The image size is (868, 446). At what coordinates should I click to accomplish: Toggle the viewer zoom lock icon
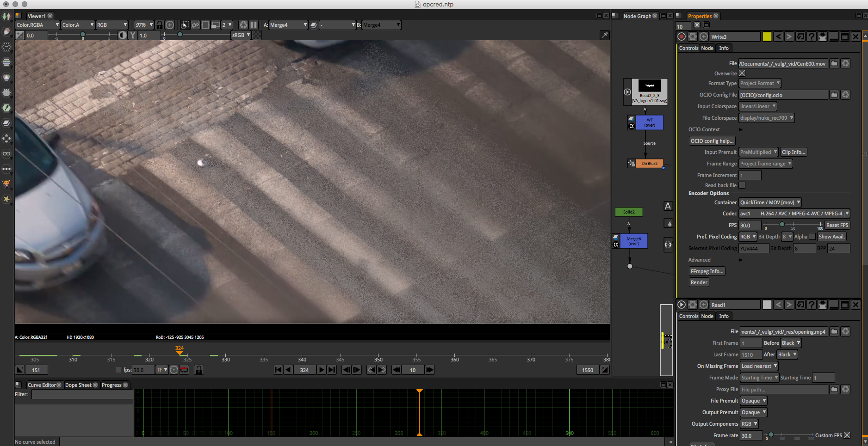(159, 25)
